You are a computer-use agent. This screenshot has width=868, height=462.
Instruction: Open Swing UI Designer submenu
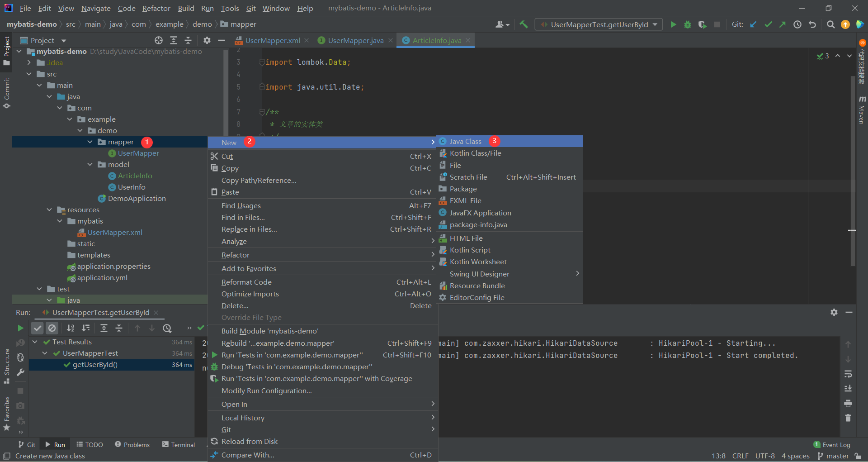click(x=509, y=274)
